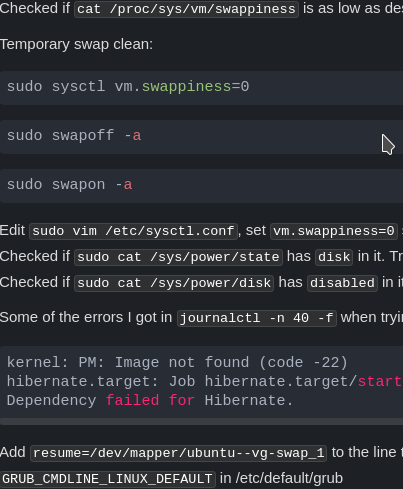Click the inline code 'sudo vim /etc/sysctl.conf'
The image size is (403, 489).
click(x=133, y=231)
